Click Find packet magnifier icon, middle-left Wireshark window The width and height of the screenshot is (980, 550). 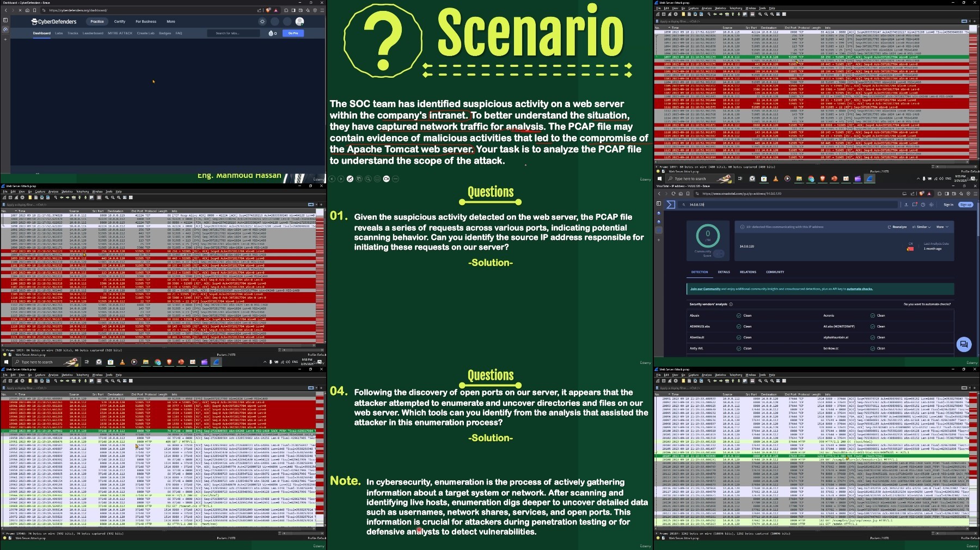[56, 197]
